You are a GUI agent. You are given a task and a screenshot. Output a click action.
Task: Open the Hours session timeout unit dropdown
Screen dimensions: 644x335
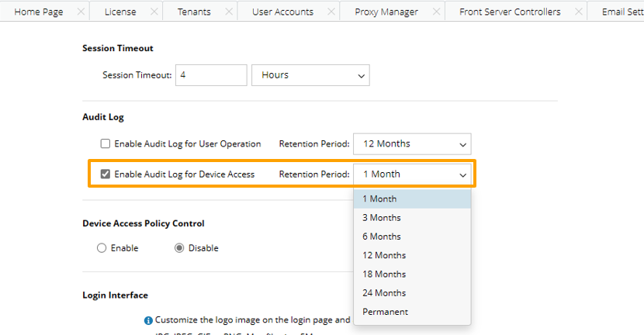click(x=310, y=75)
